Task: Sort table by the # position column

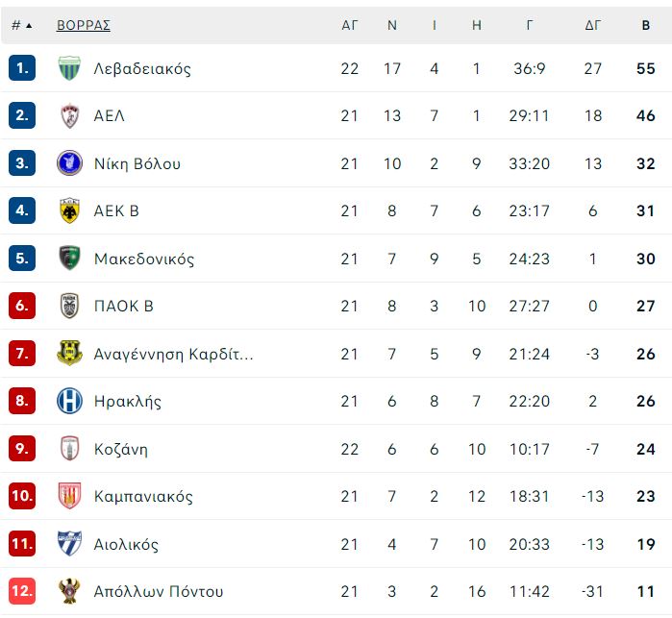Action: pos(21,25)
